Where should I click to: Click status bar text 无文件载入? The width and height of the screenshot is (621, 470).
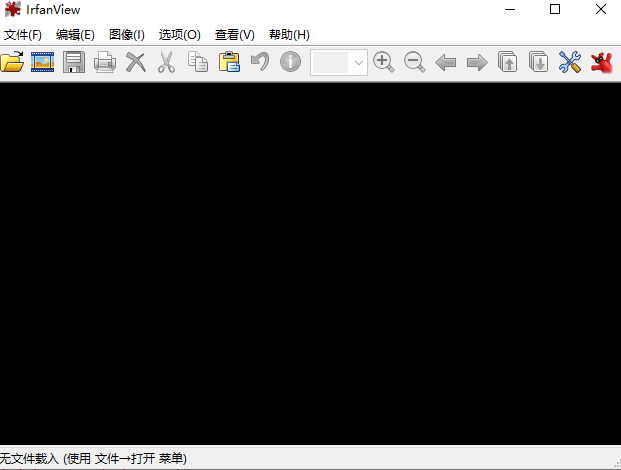pyautogui.click(x=29, y=459)
